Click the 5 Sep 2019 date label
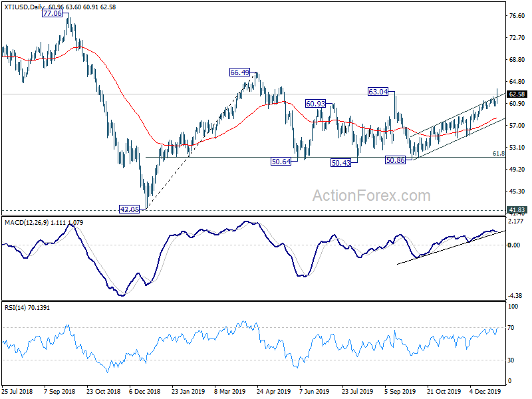The image size is (532, 399). (400, 391)
